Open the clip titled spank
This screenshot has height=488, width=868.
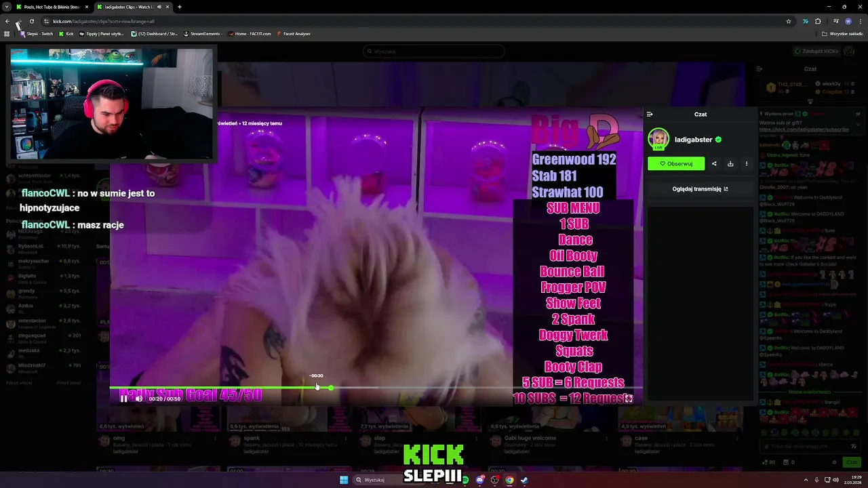click(x=252, y=438)
